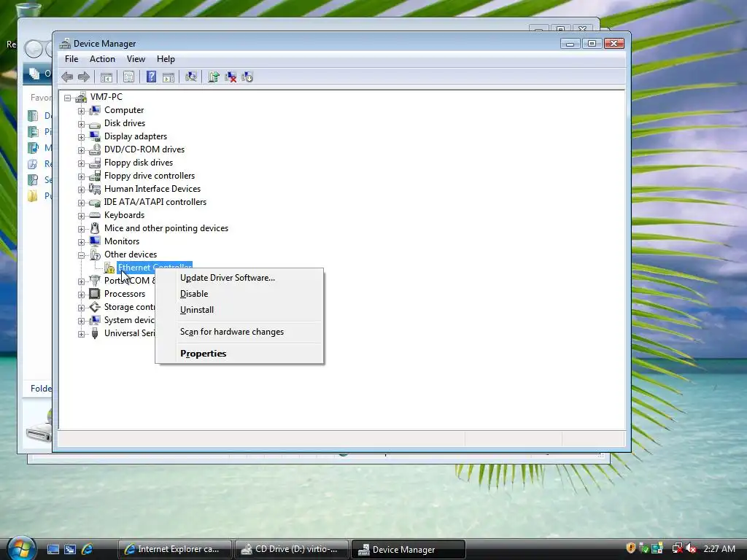The height and width of the screenshot is (560, 747).
Task: Open the Action menu
Action: pos(102,59)
